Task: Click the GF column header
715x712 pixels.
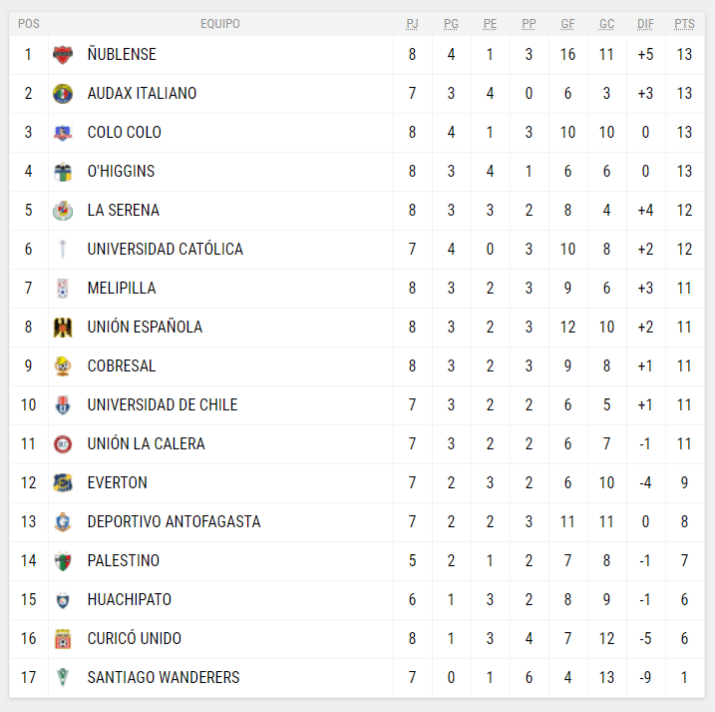Action: [x=568, y=24]
